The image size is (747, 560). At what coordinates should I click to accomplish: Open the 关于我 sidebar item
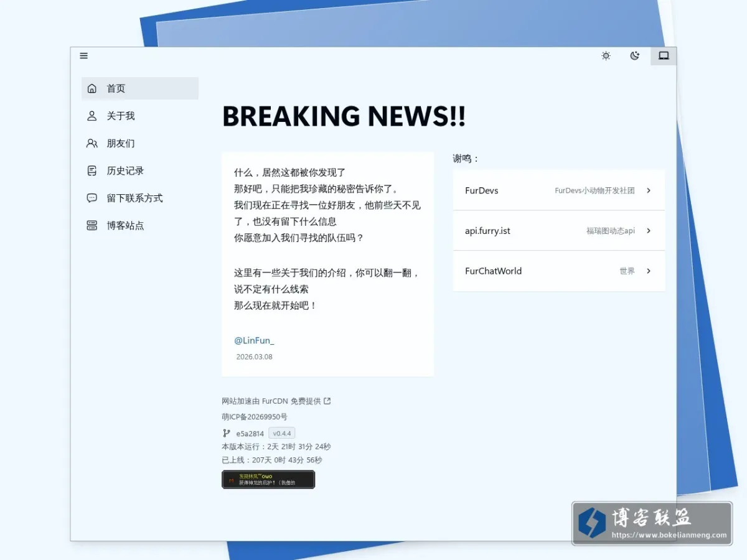point(140,116)
